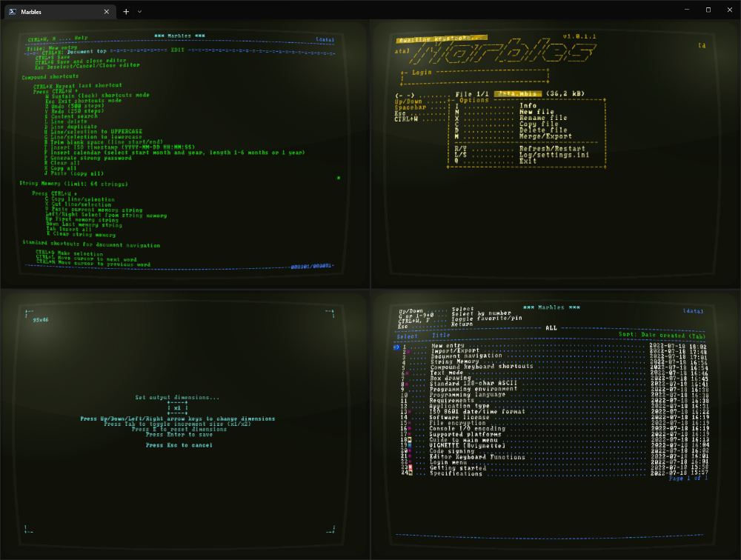The image size is (741, 560).
Task: Choose 'Copy file' in the Options box
Action: [x=539, y=124]
